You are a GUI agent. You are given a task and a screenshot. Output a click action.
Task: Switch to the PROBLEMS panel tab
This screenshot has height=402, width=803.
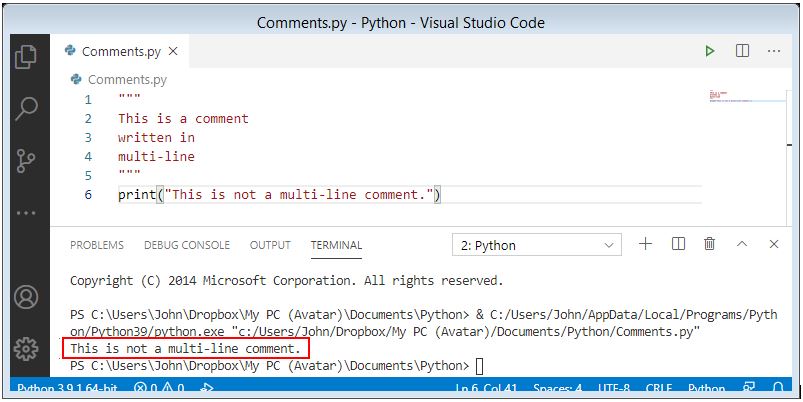(x=97, y=245)
